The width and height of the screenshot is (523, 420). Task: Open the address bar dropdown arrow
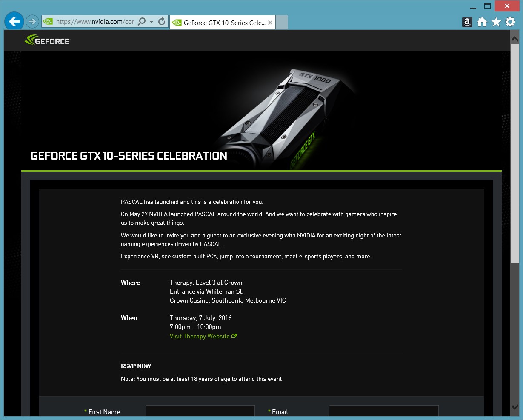pos(151,22)
